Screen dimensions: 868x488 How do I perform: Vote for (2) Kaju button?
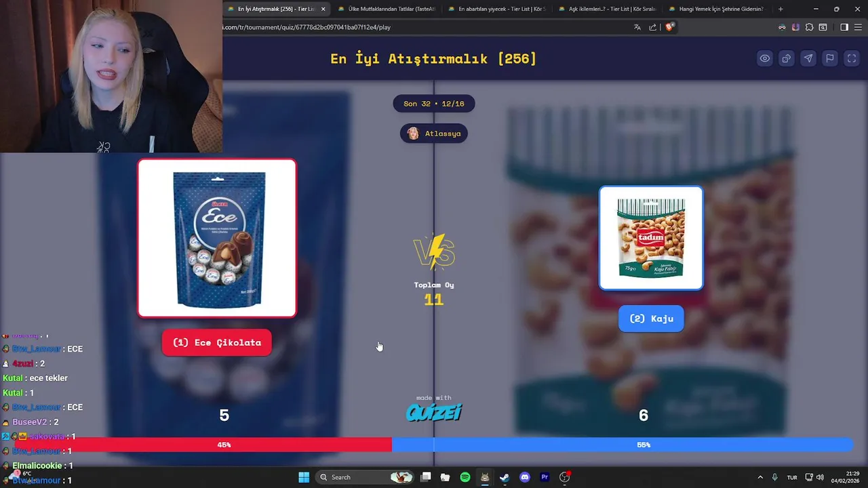pyautogui.click(x=651, y=319)
